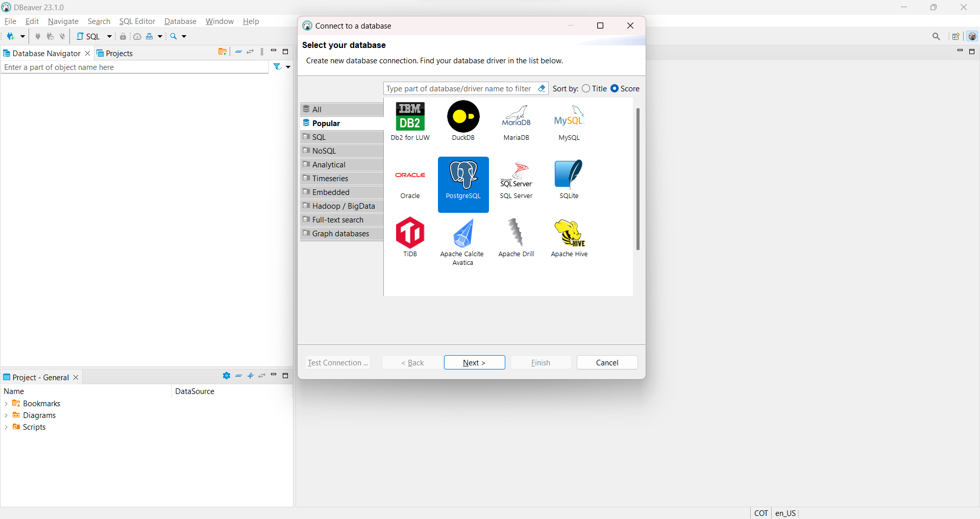Open Database Navigator view menu
Image resolution: width=980 pixels, height=519 pixels.
pos(262,52)
